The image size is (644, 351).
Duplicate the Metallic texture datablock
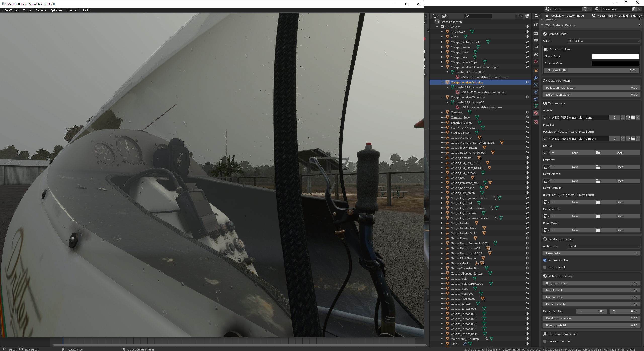[628, 139]
